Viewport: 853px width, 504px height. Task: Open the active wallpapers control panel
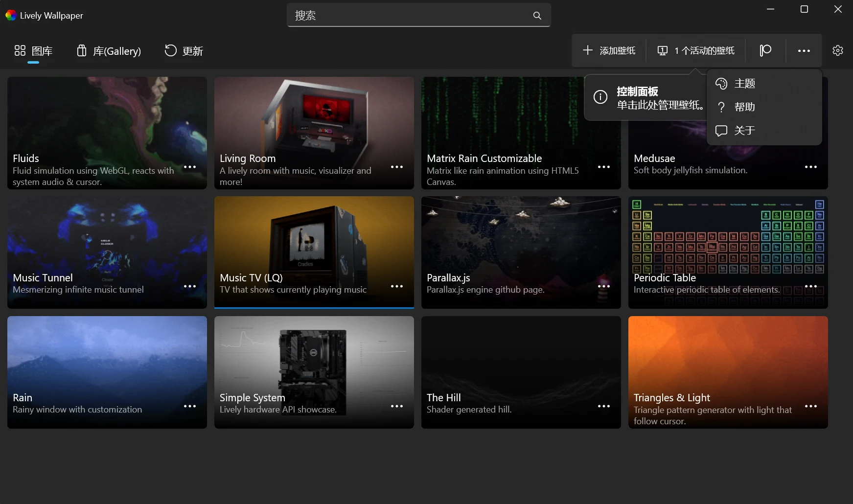pyautogui.click(x=696, y=50)
